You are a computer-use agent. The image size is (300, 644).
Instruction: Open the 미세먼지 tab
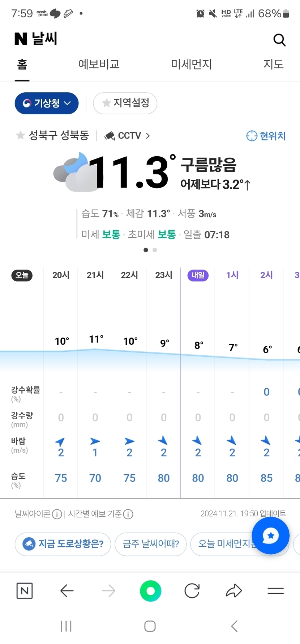191,64
